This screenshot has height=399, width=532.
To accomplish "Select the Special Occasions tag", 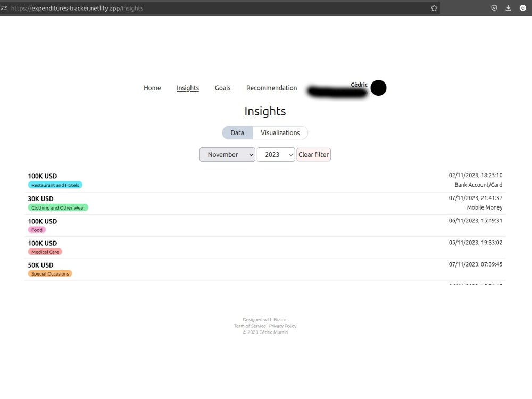I will click(50, 274).
